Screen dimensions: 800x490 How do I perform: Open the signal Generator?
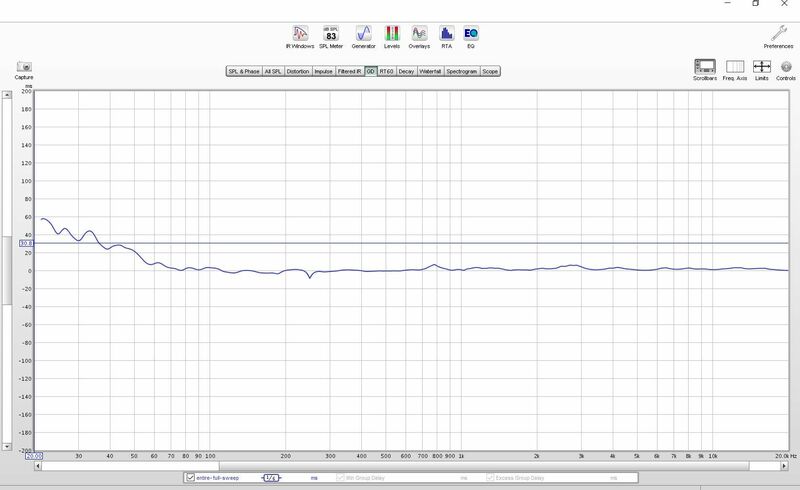(x=363, y=37)
